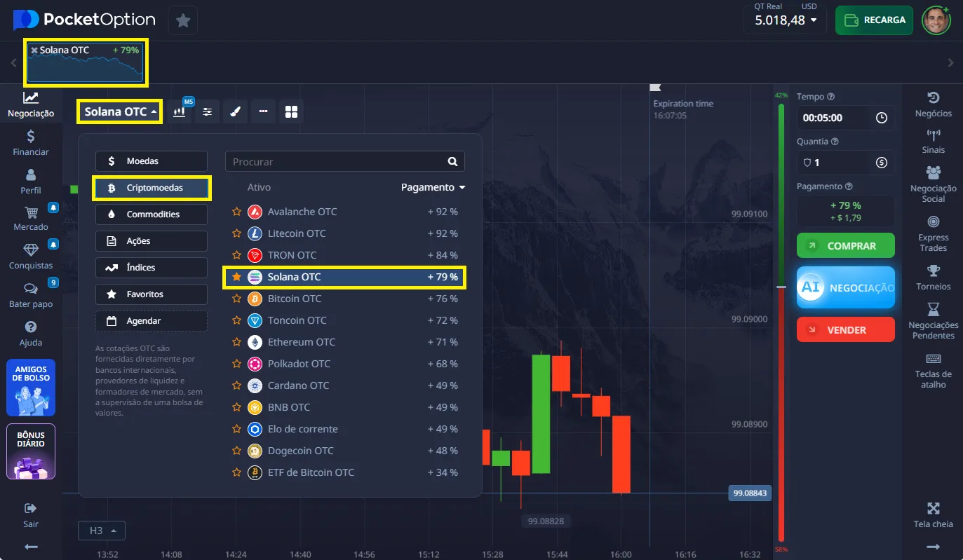
Task: Collapse left sidebar with bottom arrow
Action: pos(31,547)
